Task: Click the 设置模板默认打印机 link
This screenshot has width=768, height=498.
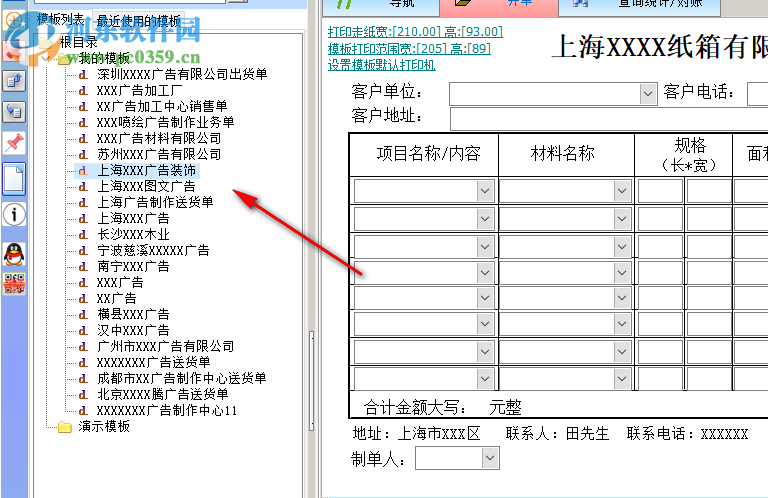Action: point(382,65)
